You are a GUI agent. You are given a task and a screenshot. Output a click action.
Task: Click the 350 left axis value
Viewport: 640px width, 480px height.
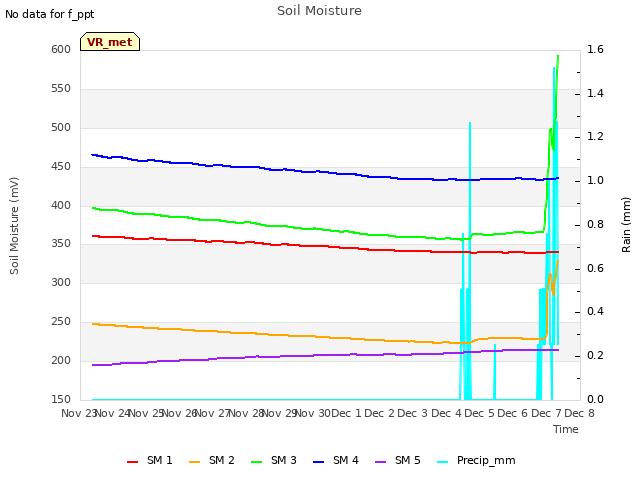pyautogui.click(x=61, y=244)
